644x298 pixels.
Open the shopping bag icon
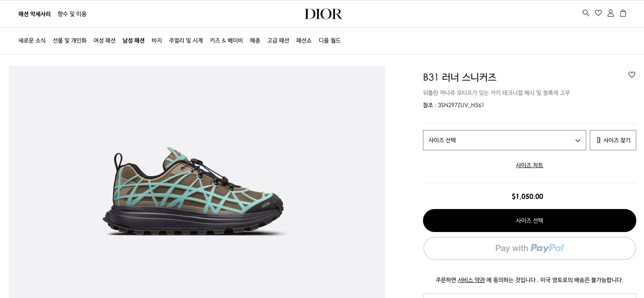pyautogui.click(x=623, y=13)
